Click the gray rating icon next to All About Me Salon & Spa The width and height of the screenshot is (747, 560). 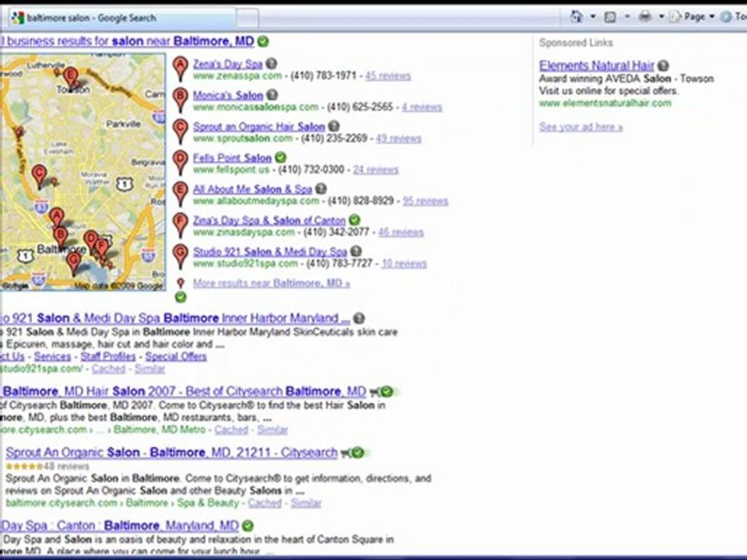(321, 188)
